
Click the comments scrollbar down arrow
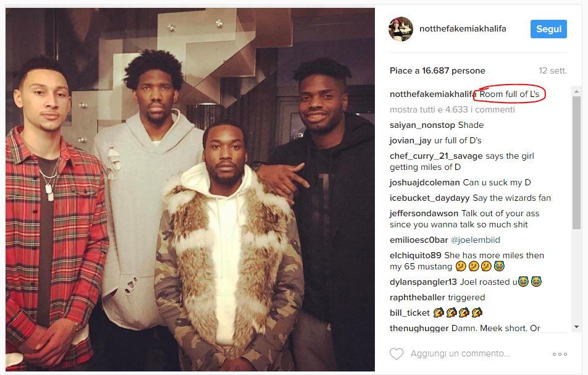pyautogui.click(x=576, y=327)
